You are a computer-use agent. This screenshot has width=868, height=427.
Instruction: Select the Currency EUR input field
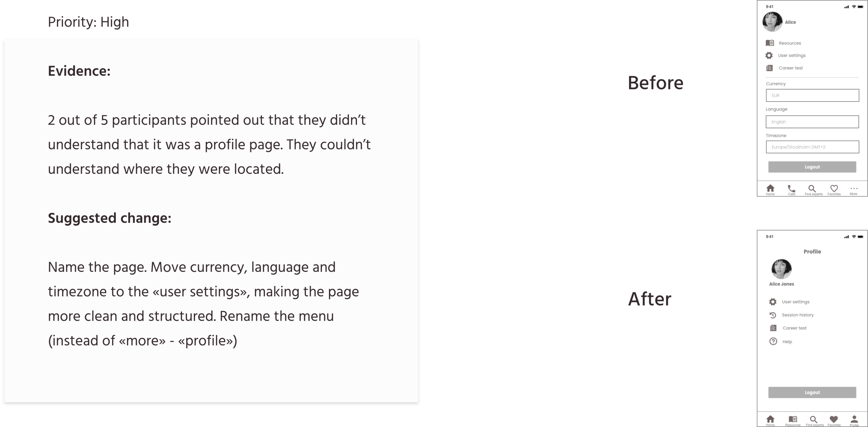pos(813,95)
